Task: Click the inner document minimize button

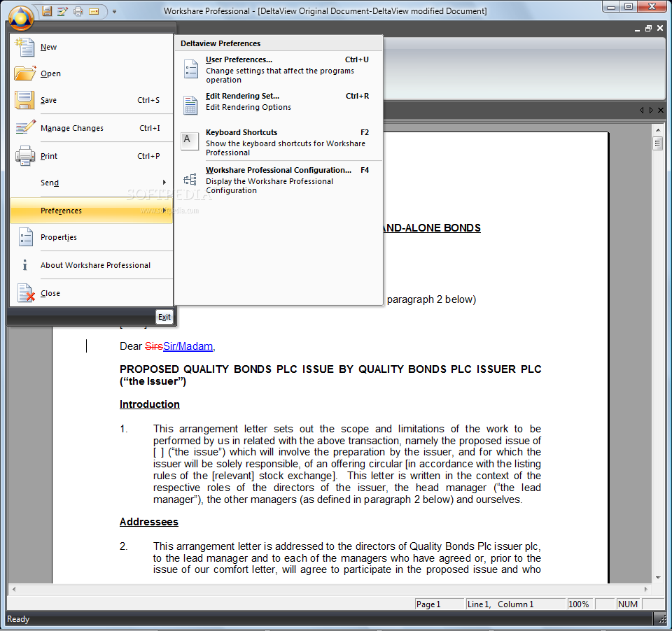Action: click(x=637, y=29)
